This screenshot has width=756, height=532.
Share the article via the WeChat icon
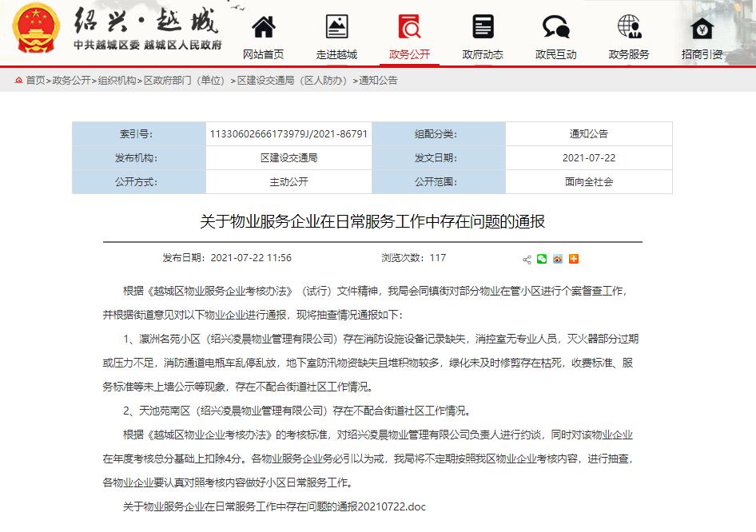pos(542,259)
